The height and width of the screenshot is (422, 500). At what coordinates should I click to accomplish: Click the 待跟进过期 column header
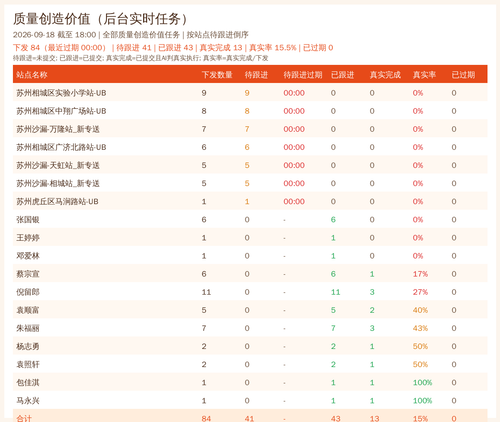click(x=303, y=75)
